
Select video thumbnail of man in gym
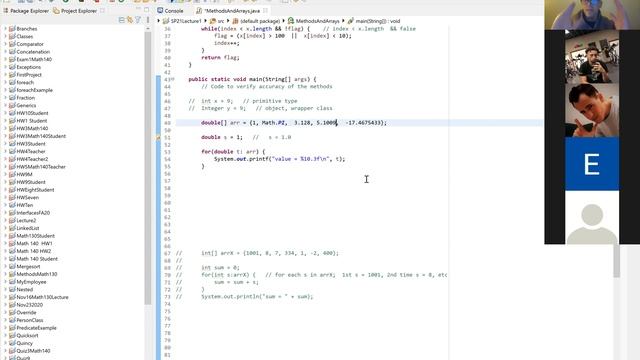pos(592,56)
